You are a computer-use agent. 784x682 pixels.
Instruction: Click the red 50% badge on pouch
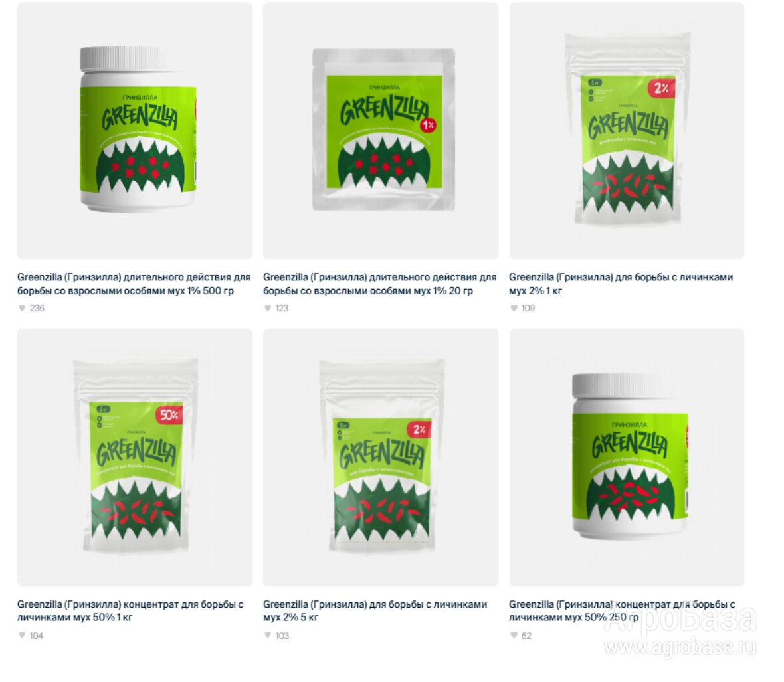tap(169, 415)
